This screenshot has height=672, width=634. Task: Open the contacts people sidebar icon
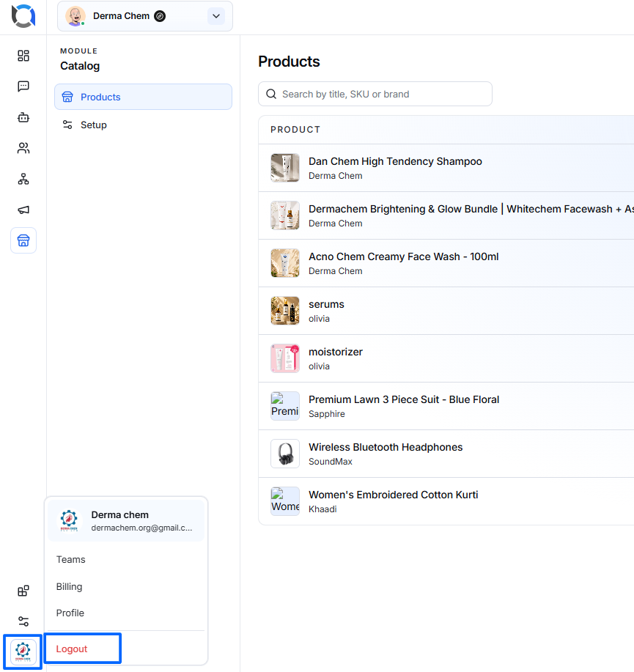point(23,148)
